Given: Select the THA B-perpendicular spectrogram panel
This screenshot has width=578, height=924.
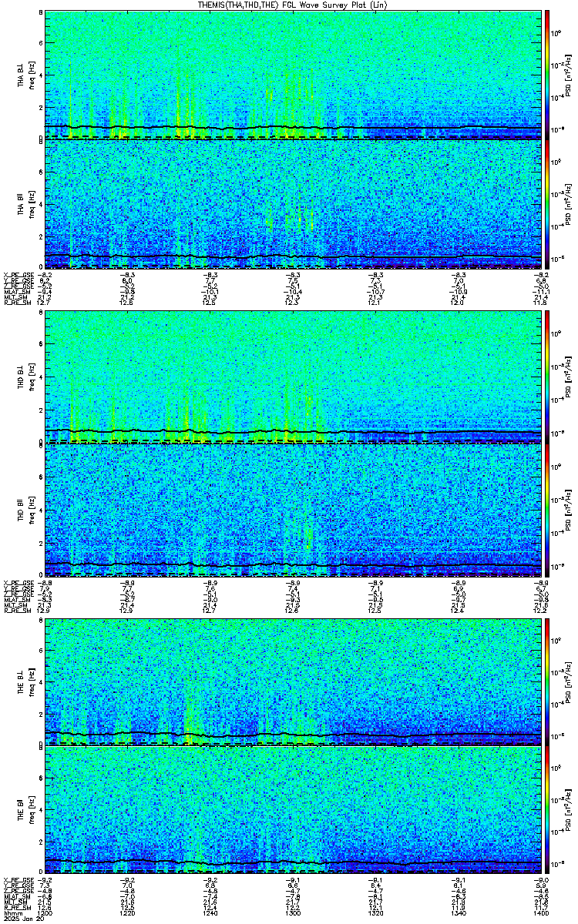Looking at the screenshot, I should (293, 75).
